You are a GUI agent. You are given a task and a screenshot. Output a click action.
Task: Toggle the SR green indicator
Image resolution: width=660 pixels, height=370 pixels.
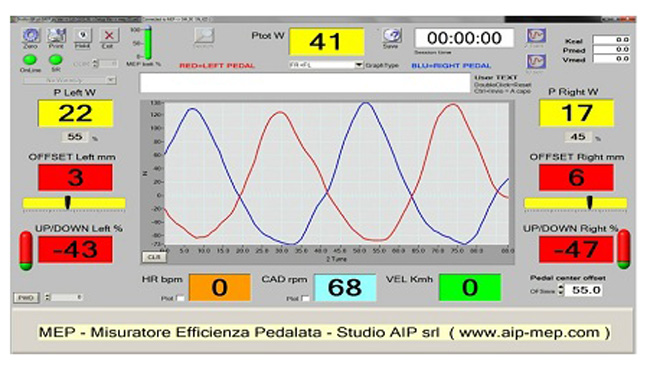pyautogui.click(x=56, y=60)
